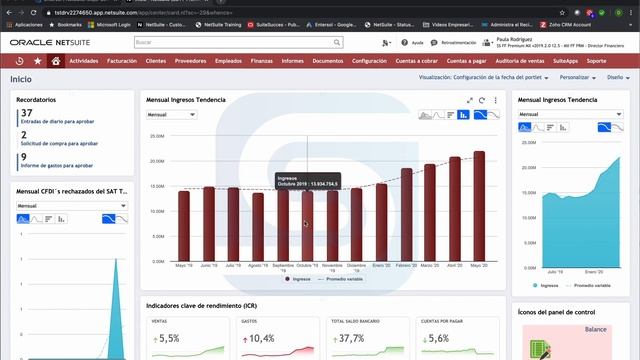Go back in the browser

[9, 13]
